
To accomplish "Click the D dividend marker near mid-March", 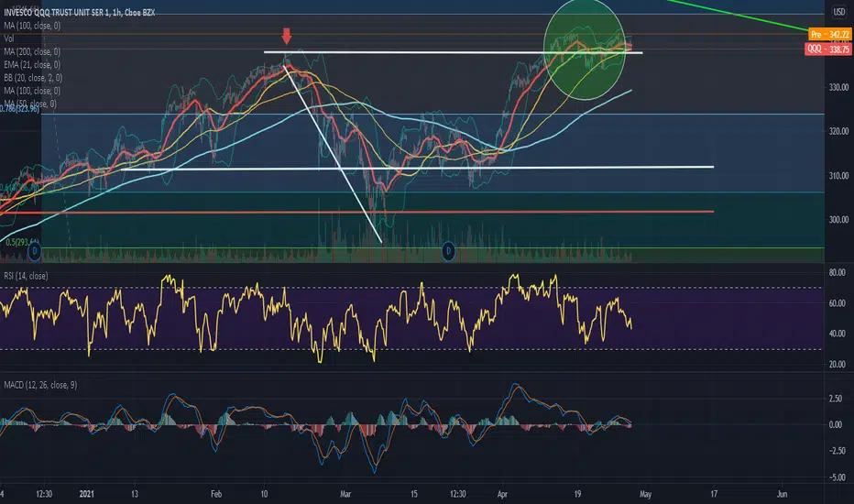I will pos(448,251).
